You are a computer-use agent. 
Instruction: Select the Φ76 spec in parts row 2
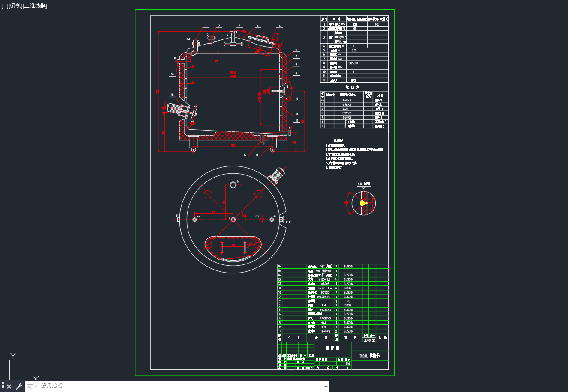click(x=323, y=327)
